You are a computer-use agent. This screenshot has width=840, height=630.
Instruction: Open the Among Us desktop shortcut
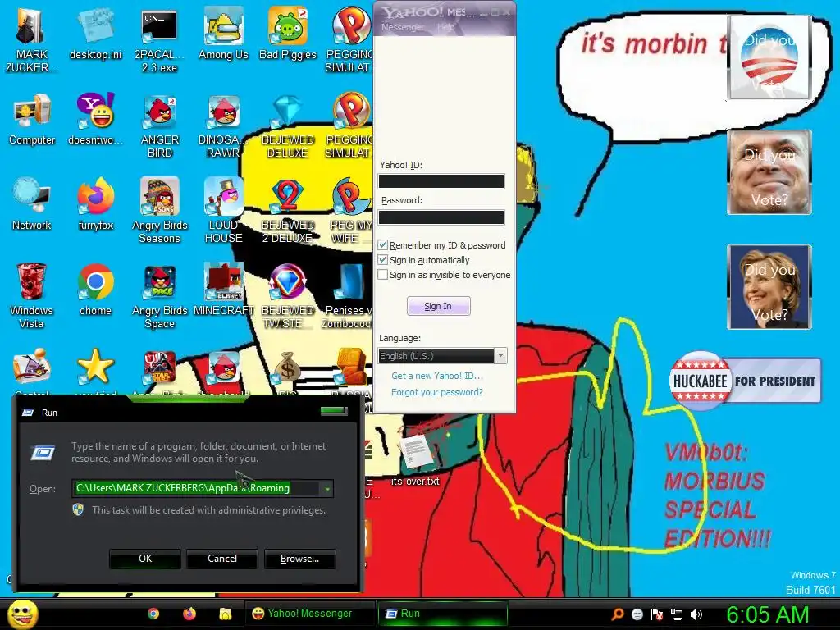point(223,33)
